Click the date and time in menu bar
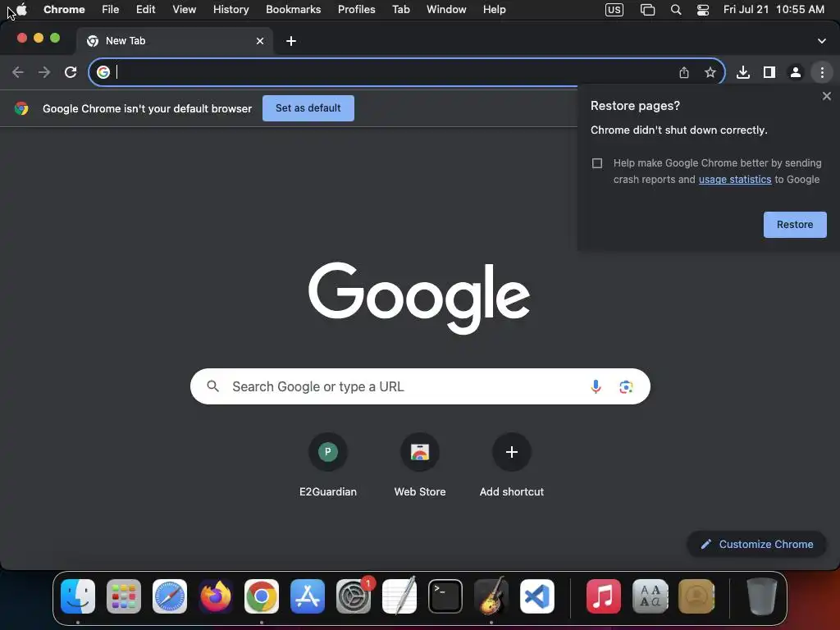 tap(774, 9)
